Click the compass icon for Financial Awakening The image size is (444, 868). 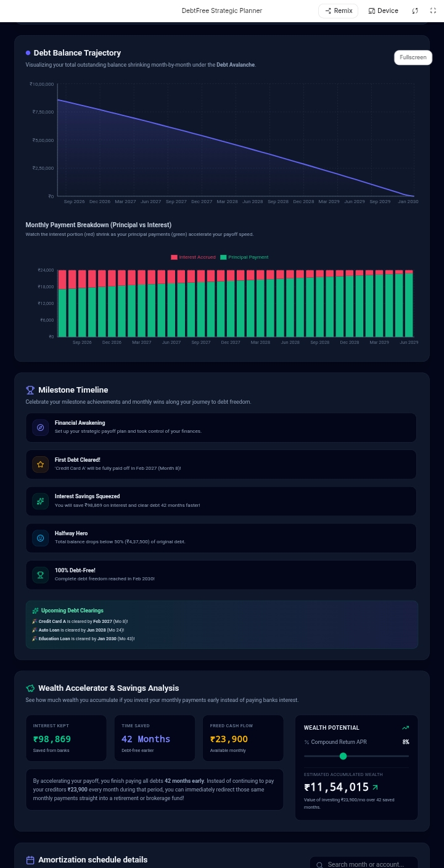pos(41,427)
